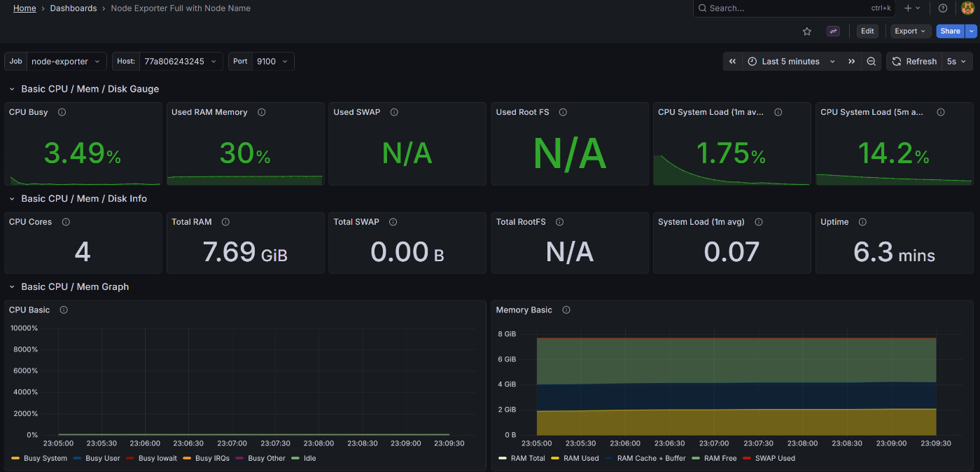Zoom out the time range
This screenshot has height=472, width=980.
(x=871, y=62)
